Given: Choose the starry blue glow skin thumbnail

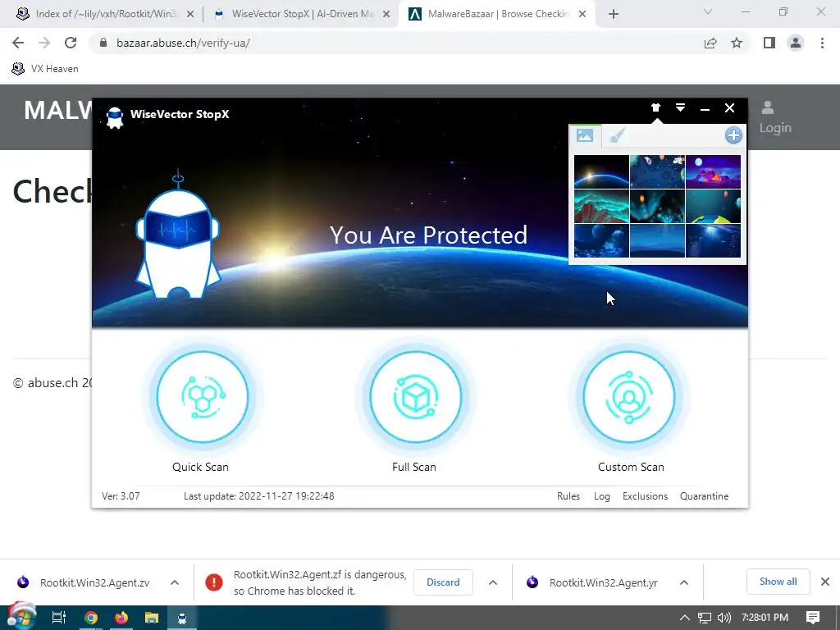Looking at the screenshot, I should click(713, 240).
